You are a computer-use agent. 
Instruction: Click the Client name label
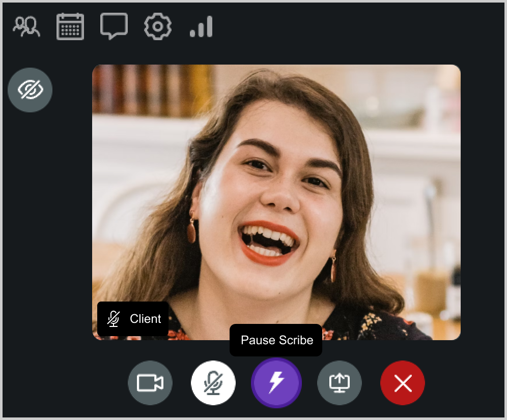point(145,319)
